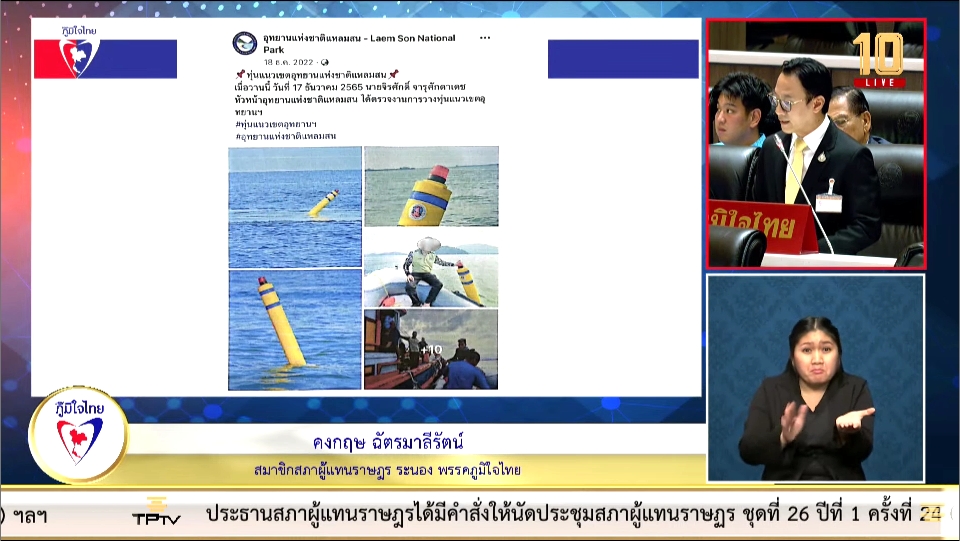
Task: Click the TPTV channel logo
Action: coord(157,513)
